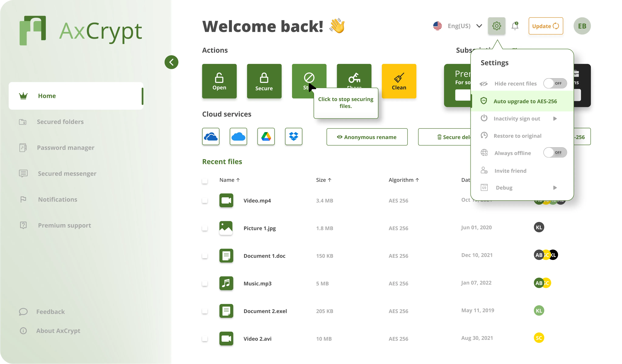Check the box next to Video.mp4
The image size is (622, 364).
pyautogui.click(x=205, y=200)
